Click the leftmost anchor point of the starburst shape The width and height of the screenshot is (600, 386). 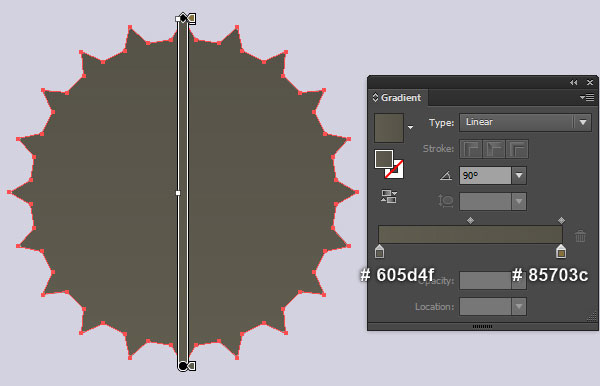[9, 192]
